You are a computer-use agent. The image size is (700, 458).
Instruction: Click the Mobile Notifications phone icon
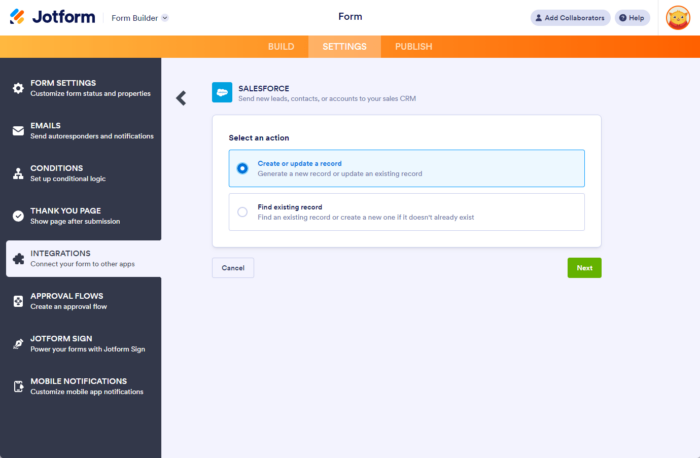(x=18, y=386)
